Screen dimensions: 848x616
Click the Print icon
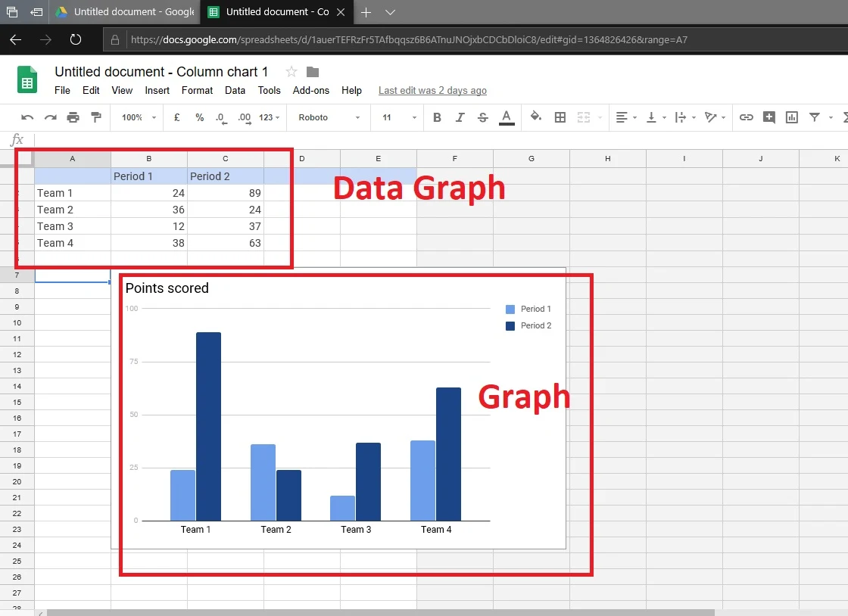tap(73, 117)
